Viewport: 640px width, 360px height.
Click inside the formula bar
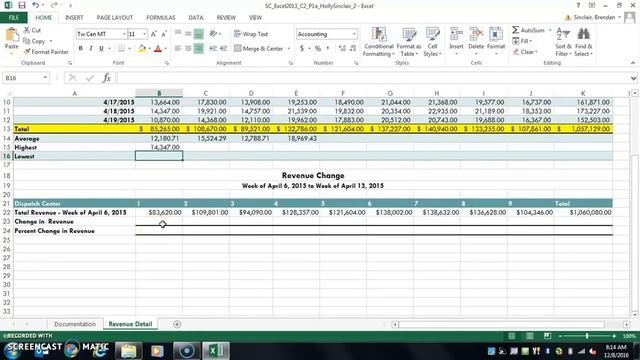372,78
